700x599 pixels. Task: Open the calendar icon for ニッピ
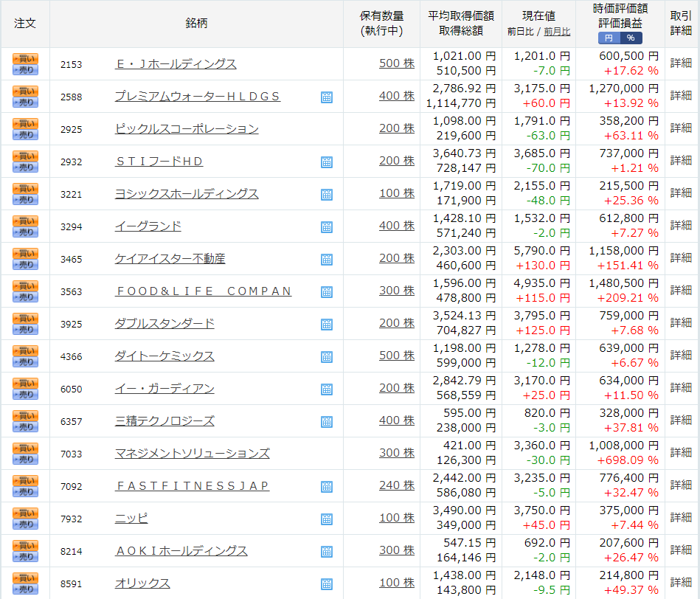pyautogui.click(x=327, y=518)
